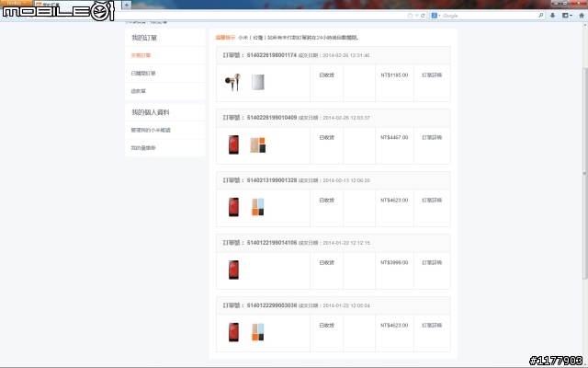Click the date 2014-01-22 12:12:15
Image resolution: width=588 pixels, height=368 pixels.
tap(346, 243)
